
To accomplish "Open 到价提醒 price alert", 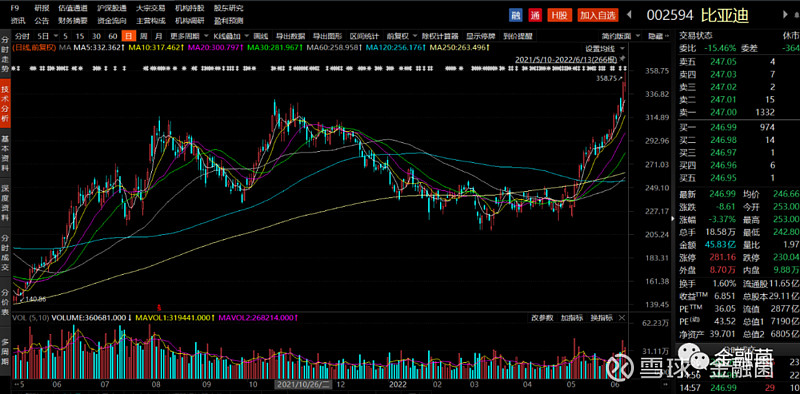I will [x=517, y=36].
